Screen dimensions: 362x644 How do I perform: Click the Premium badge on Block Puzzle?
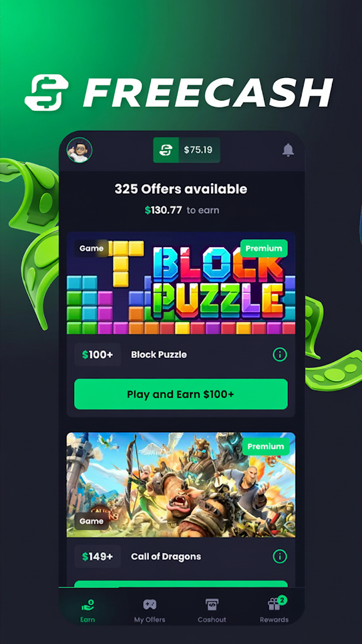264,248
